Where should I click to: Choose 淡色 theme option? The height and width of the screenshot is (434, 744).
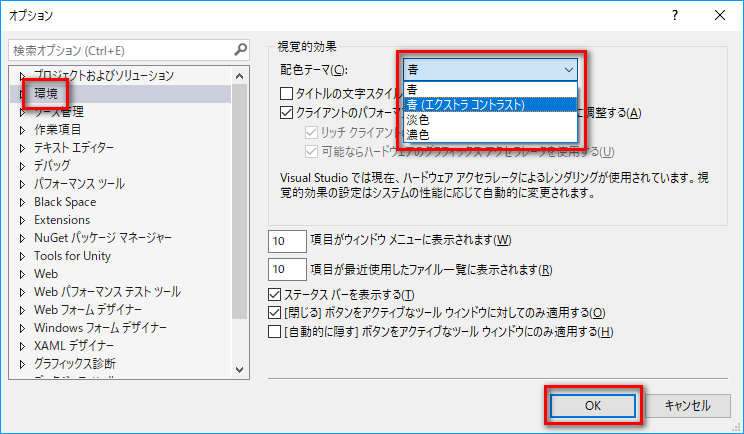pos(490,120)
